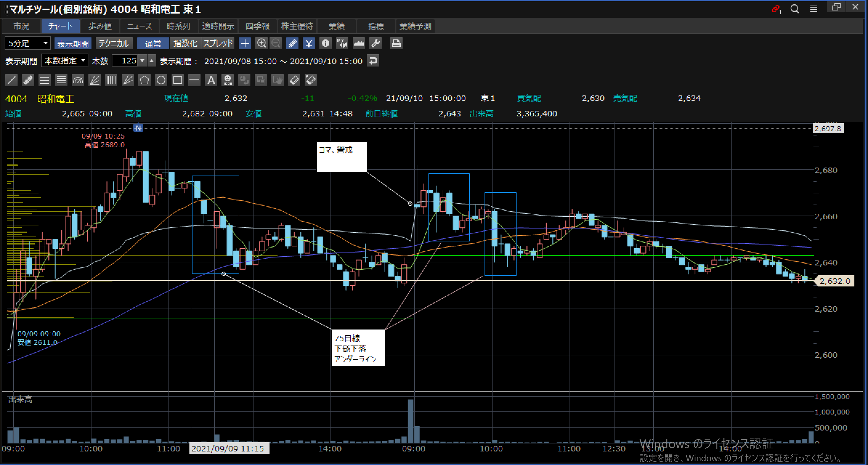Open chart settings with the wrench icon

coord(375,43)
